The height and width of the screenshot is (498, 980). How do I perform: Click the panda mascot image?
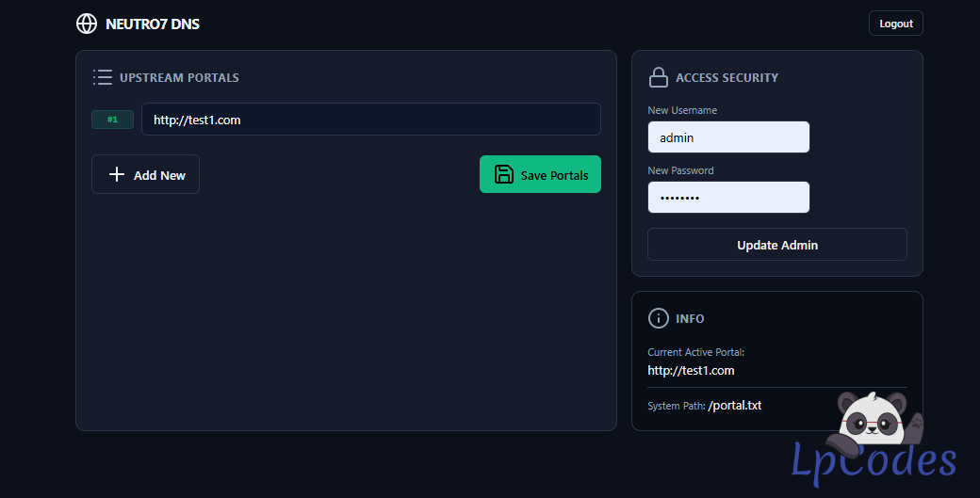tap(874, 419)
